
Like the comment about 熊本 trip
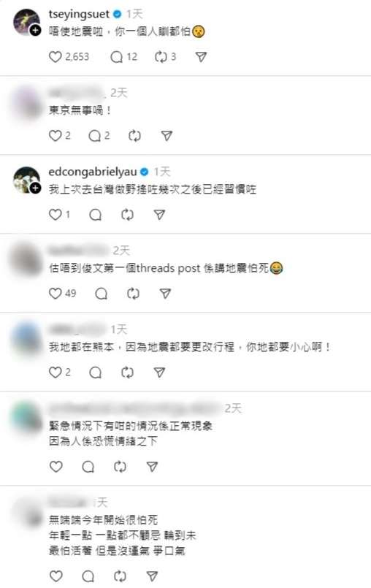(56, 373)
